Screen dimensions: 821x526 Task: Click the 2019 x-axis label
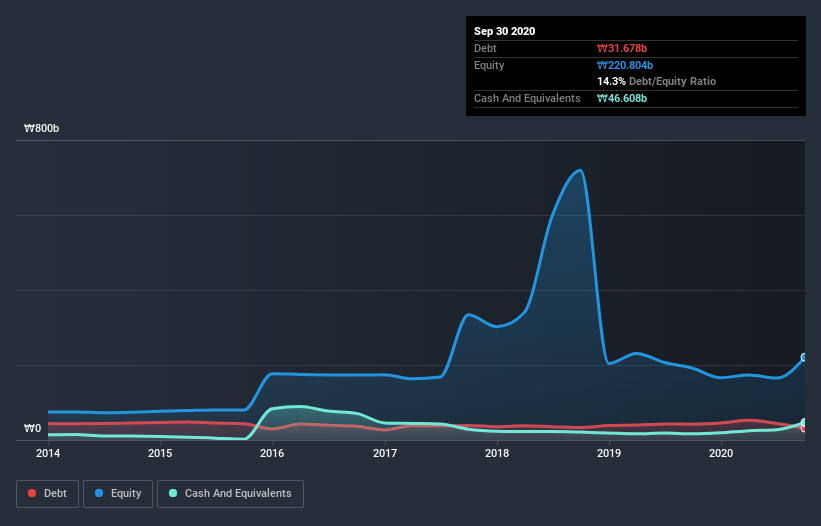coord(609,453)
